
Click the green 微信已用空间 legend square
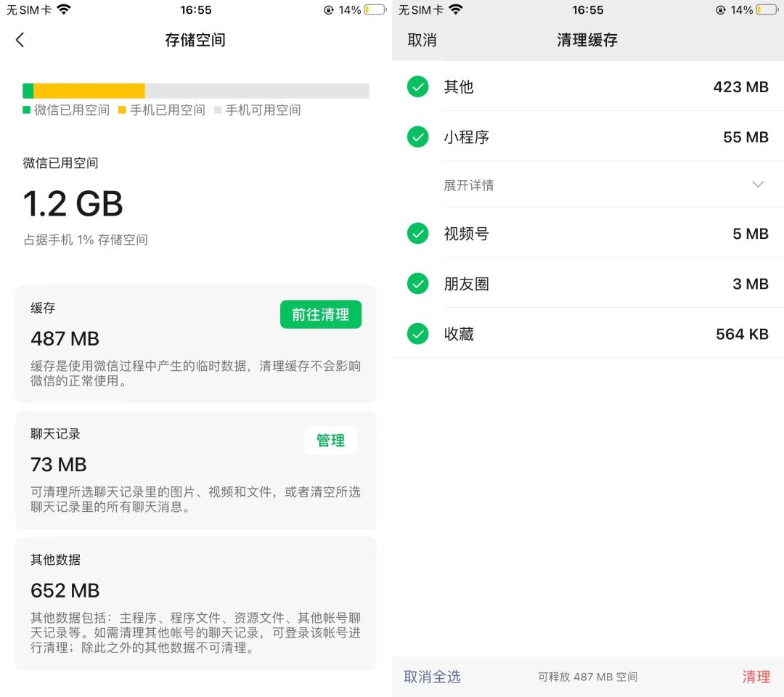point(25,112)
